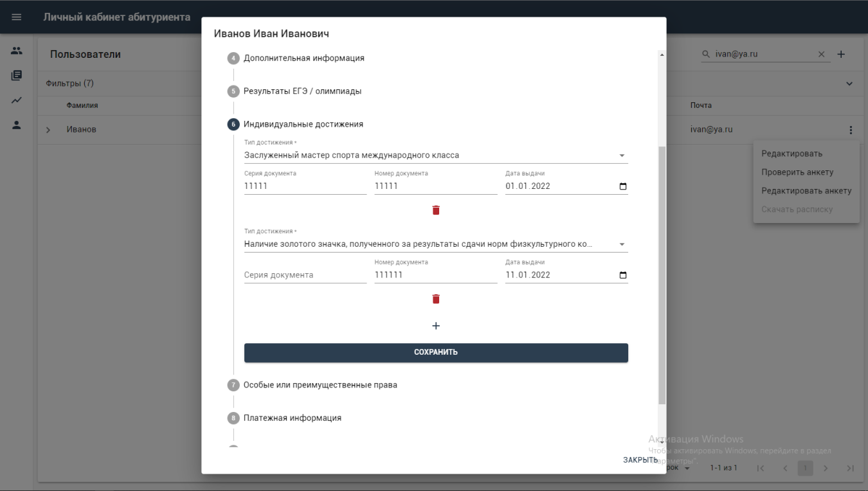Viewport: 868px width, 491px height.
Task: Expand the Фильтры (7) panel chevron
Action: click(849, 84)
